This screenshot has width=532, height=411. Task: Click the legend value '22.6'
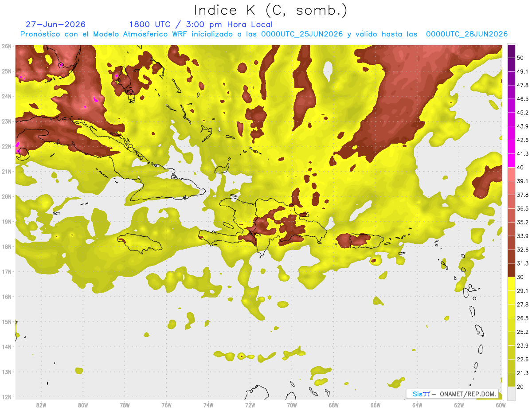click(x=523, y=359)
